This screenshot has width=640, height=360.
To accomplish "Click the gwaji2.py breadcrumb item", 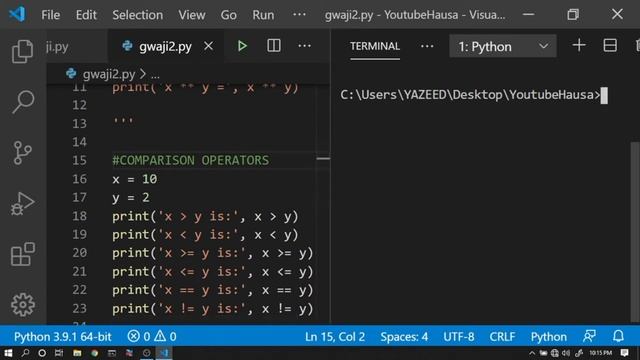I will point(109,74).
